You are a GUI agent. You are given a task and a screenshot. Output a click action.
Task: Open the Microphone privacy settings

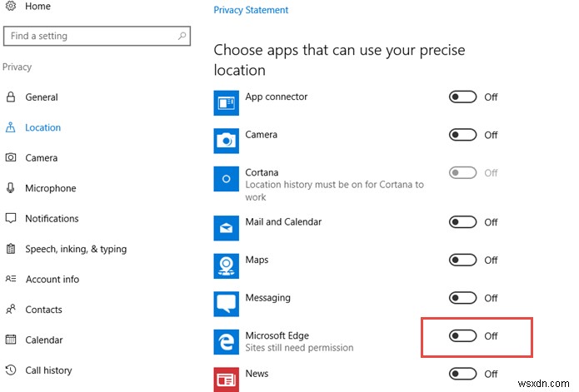click(50, 189)
